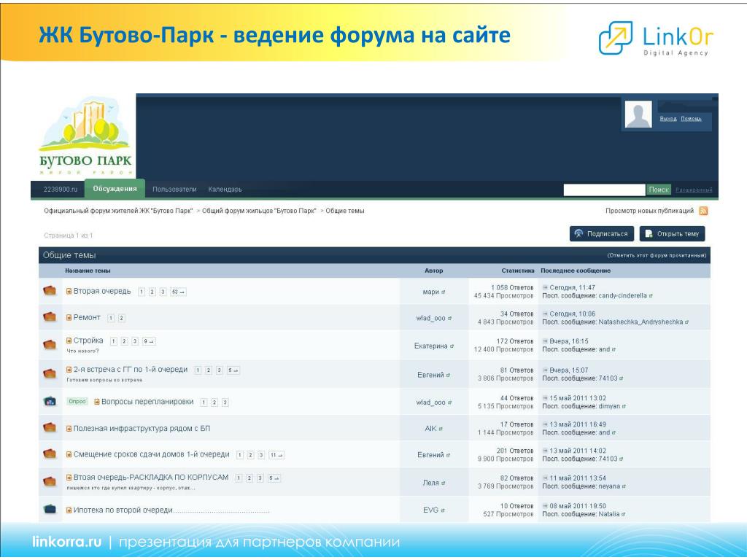Switch to Пользователи tab
This screenshot has width=747, height=560.
(x=174, y=189)
